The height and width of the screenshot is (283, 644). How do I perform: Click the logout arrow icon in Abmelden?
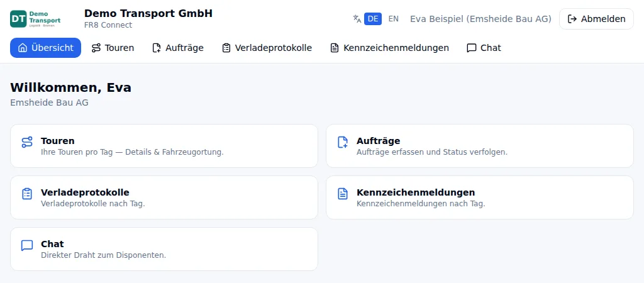(x=572, y=19)
